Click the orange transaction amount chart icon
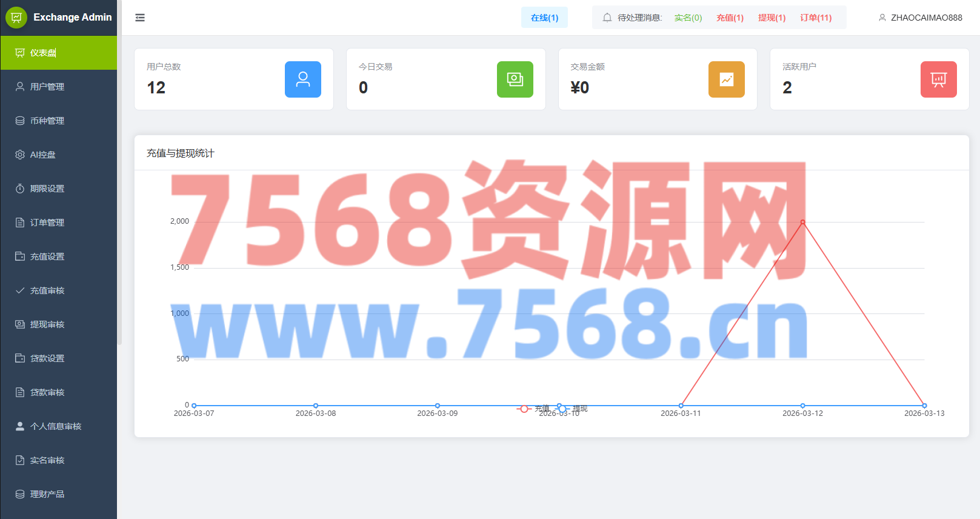980x519 pixels. 726,79
